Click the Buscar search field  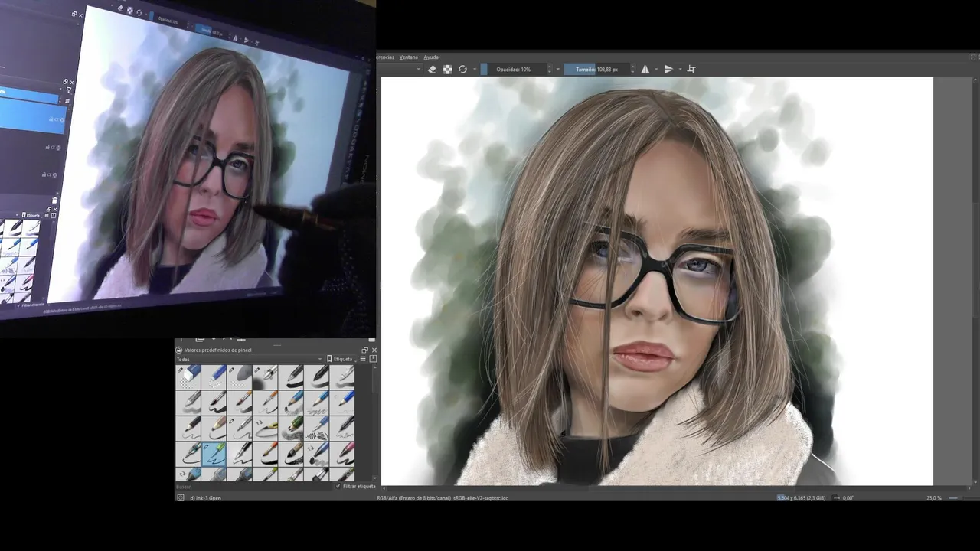click(x=253, y=486)
